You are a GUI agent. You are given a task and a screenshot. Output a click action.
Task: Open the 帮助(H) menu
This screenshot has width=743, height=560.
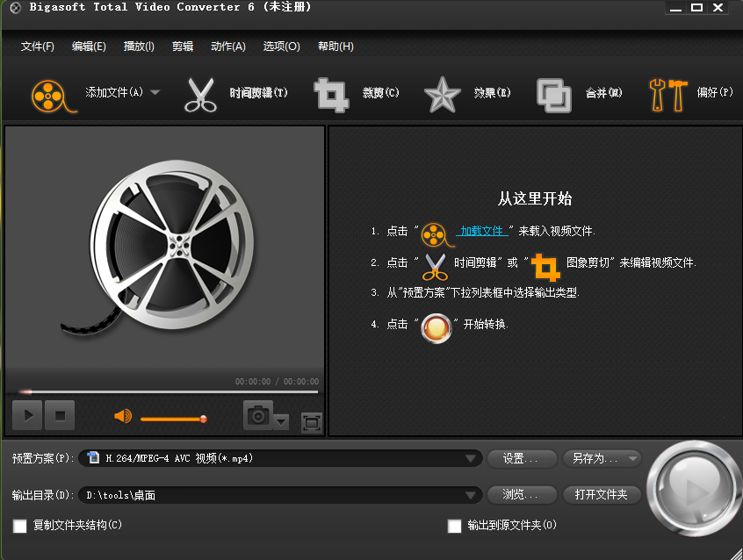[335, 47]
